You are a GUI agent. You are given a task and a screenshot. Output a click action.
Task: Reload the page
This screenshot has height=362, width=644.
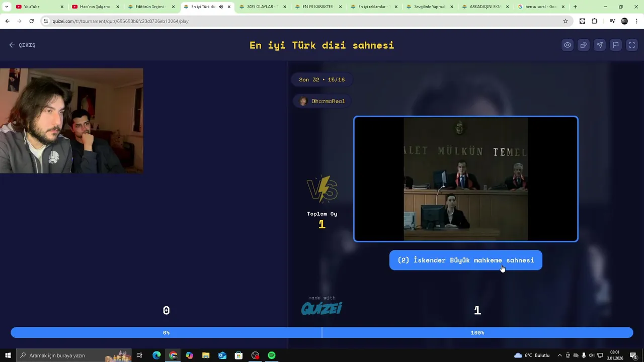[x=32, y=21]
